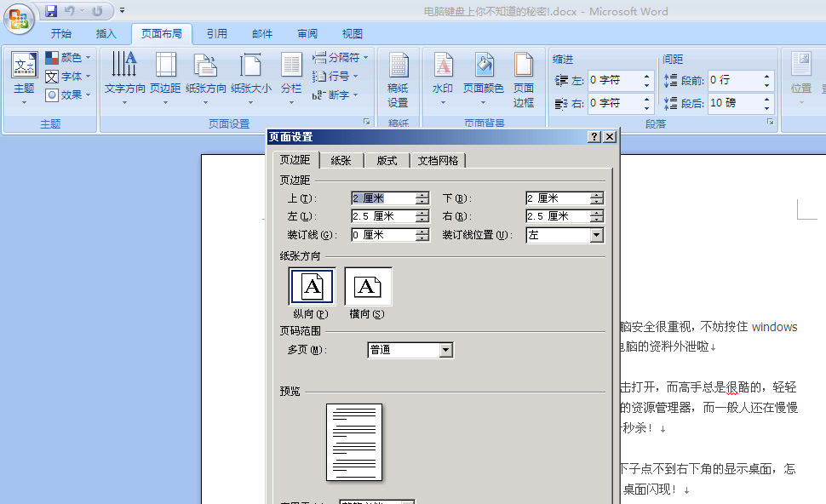Open 断字 hyphenation menu
826x504 pixels.
pyautogui.click(x=335, y=94)
